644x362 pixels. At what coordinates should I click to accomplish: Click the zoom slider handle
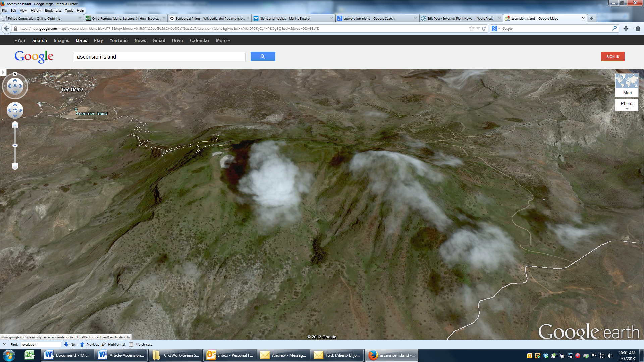pos(15,145)
